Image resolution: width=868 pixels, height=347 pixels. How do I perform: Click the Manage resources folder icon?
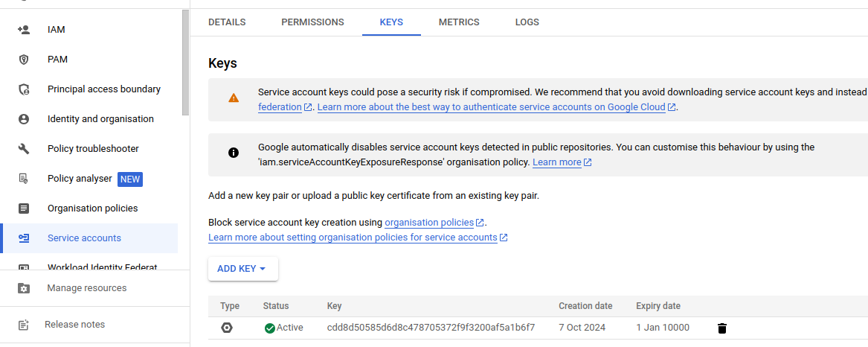point(24,288)
